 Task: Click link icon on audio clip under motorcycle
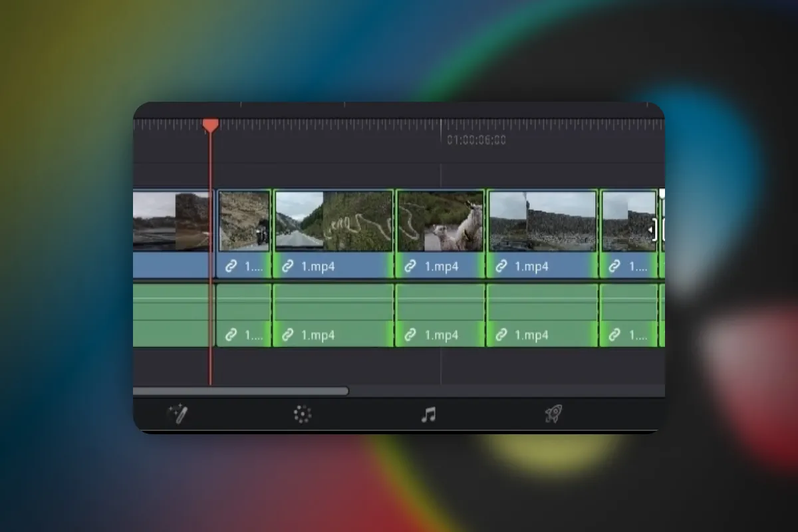tap(231, 334)
